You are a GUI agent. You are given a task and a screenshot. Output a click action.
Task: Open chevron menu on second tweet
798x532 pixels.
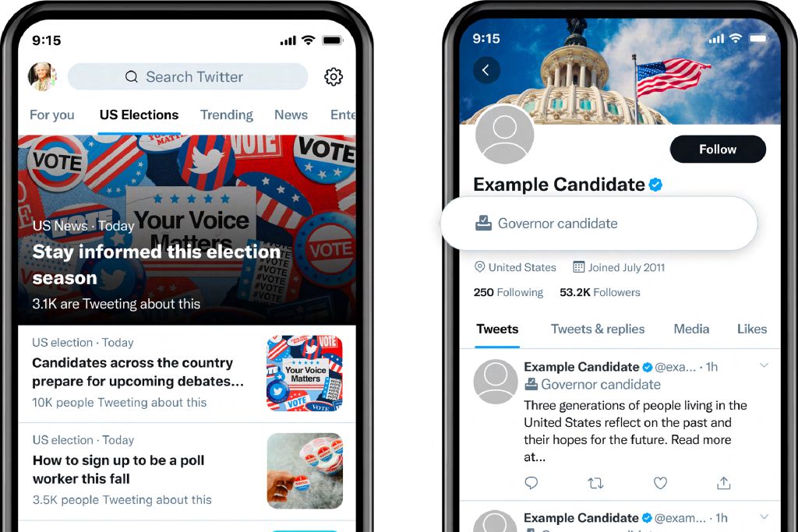pos(764,516)
